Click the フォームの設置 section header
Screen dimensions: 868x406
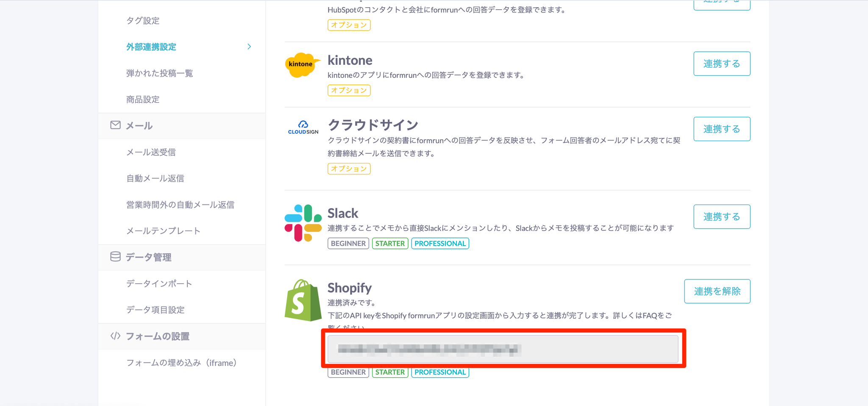pos(182,336)
